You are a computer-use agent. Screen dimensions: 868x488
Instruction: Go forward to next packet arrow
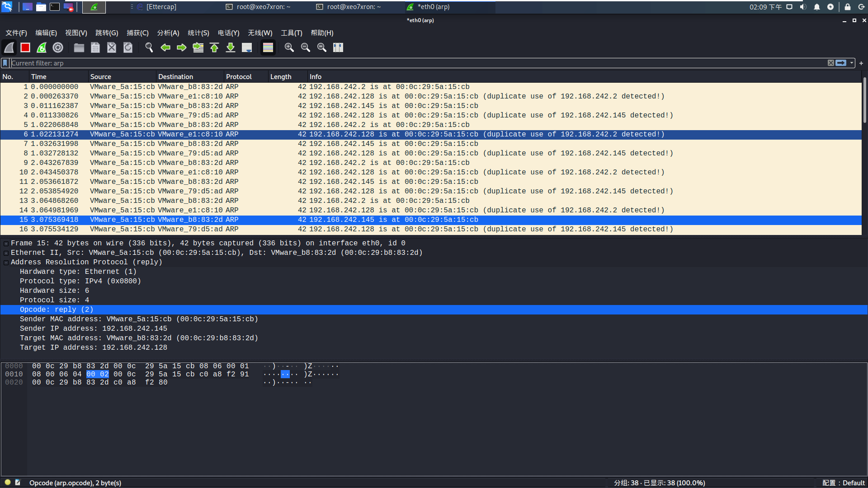[x=182, y=47]
